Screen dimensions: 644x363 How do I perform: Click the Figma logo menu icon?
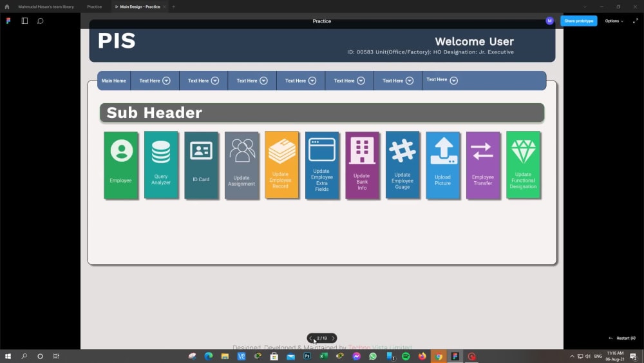pos(8,21)
